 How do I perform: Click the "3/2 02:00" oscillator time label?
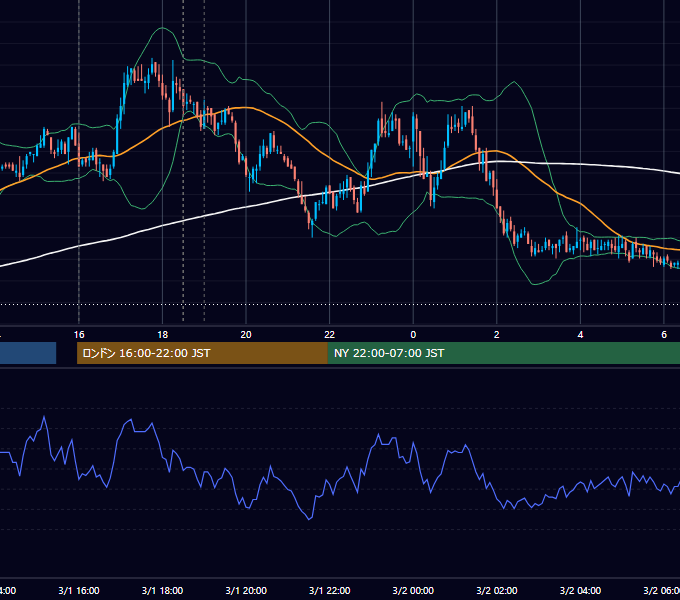497,590
